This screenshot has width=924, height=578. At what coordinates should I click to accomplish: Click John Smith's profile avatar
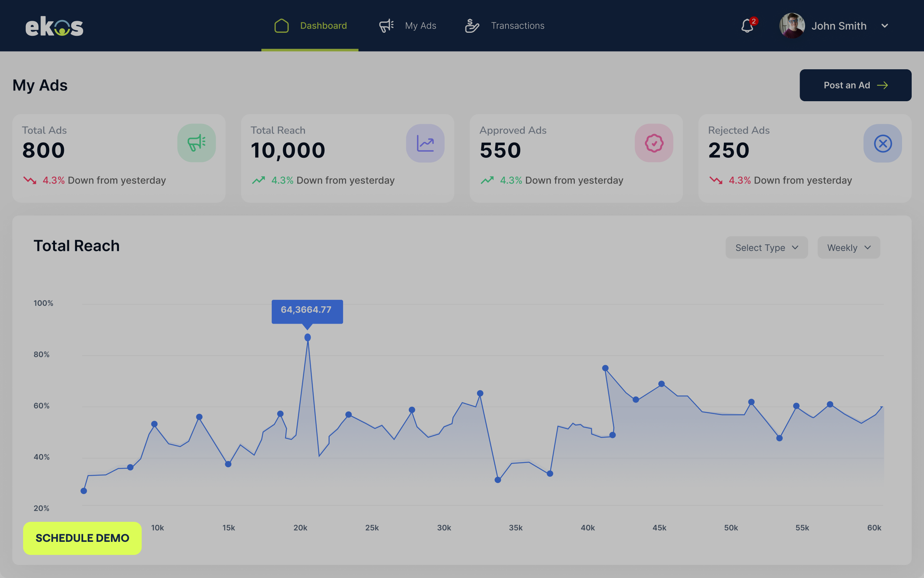pyautogui.click(x=792, y=26)
